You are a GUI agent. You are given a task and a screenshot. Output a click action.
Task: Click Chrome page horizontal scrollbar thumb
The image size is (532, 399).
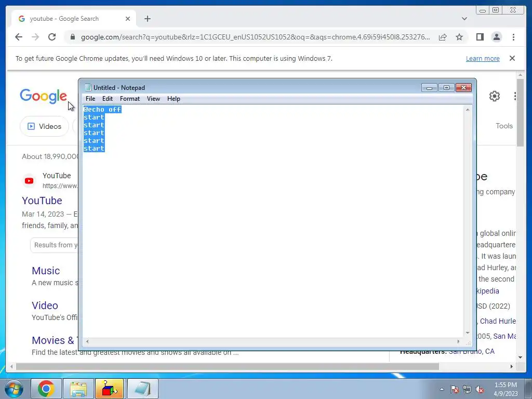click(x=228, y=366)
